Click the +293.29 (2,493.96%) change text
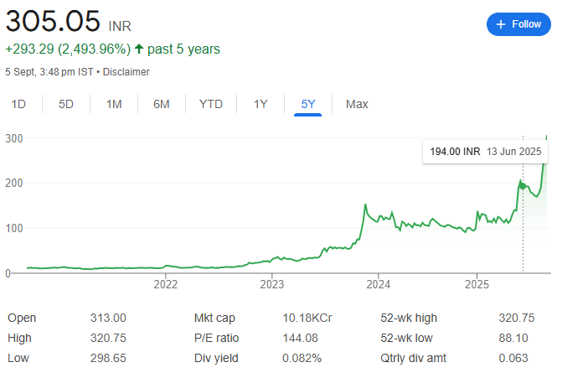Screen dimensions: 588x378 [68, 49]
